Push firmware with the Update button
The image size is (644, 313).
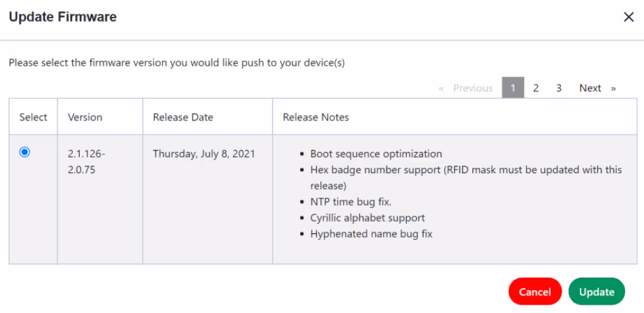597,291
